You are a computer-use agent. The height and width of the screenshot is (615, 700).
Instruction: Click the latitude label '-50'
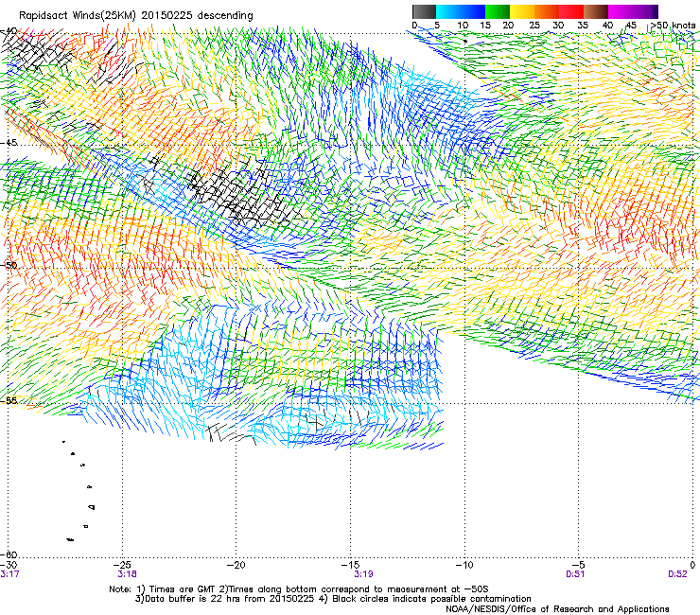pyautogui.click(x=9, y=265)
